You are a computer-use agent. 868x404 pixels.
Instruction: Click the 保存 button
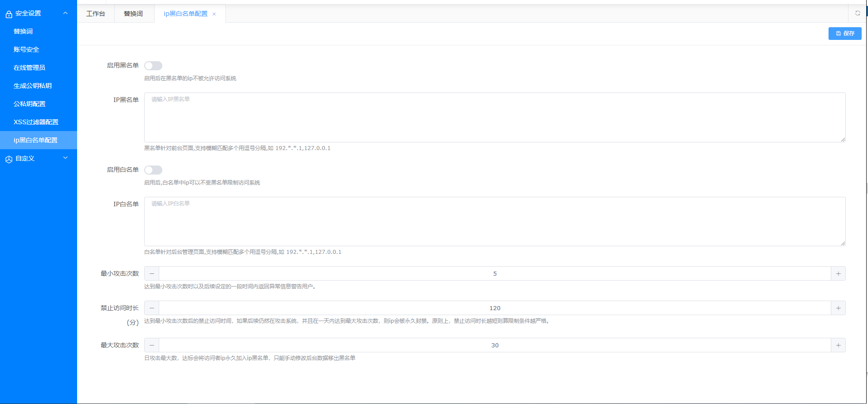(844, 34)
